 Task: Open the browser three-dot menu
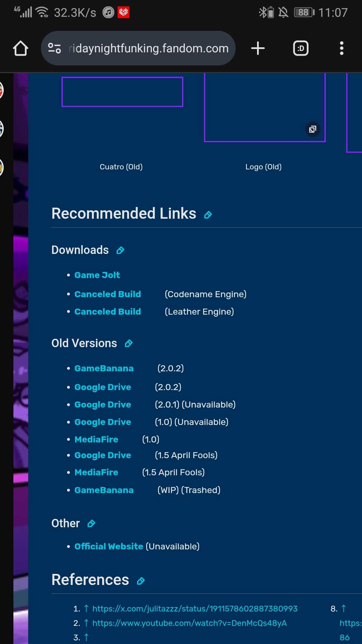click(x=342, y=48)
